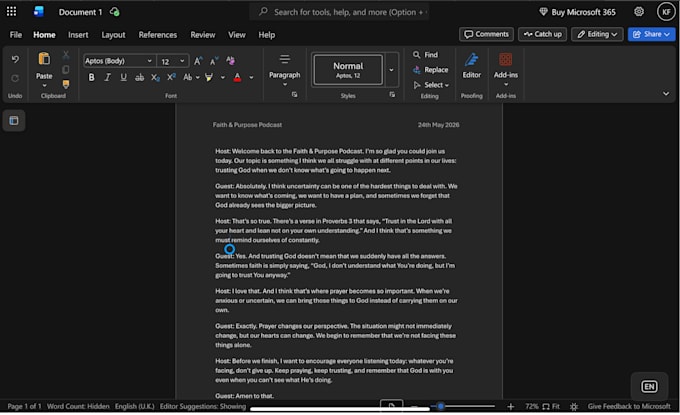This screenshot has height=415, width=680.
Task: Apply yellow text highlight
Action: 209,78
